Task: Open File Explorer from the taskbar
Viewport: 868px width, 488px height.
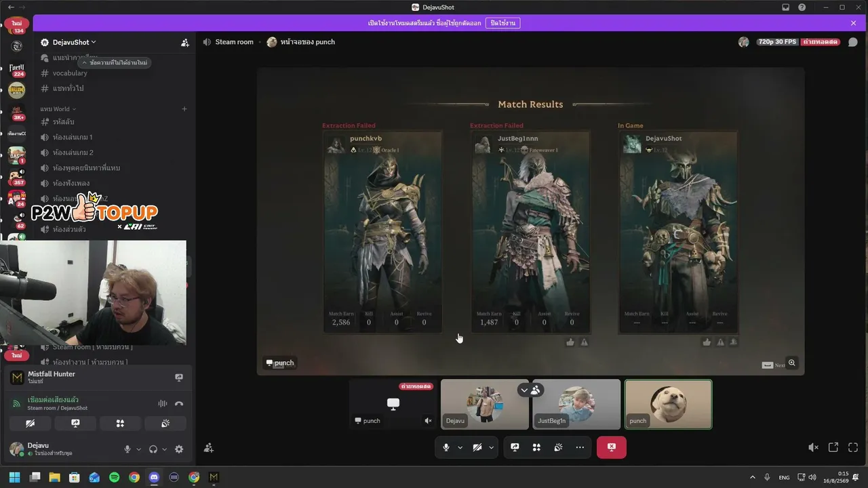Action: (x=54, y=477)
